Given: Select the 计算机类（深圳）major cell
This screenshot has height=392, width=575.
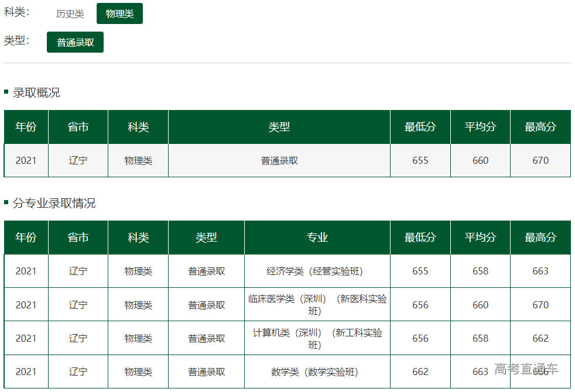Looking at the screenshot, I should click(317, 338).
